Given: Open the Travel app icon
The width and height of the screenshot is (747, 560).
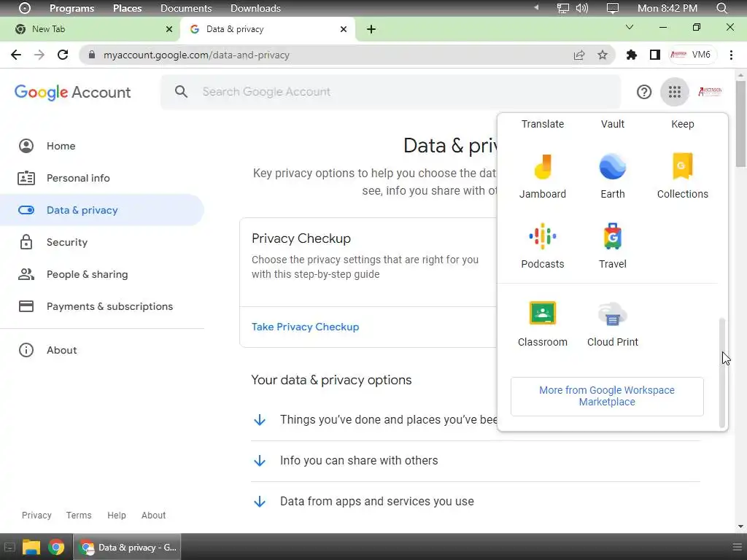Looking at the screenshot, I should pos(612,236).
